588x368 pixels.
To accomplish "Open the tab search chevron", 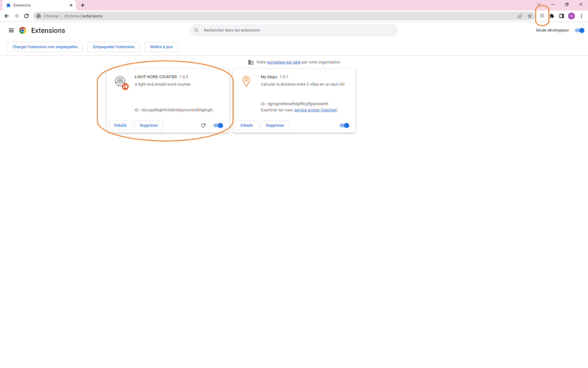I will coord(539,5).
